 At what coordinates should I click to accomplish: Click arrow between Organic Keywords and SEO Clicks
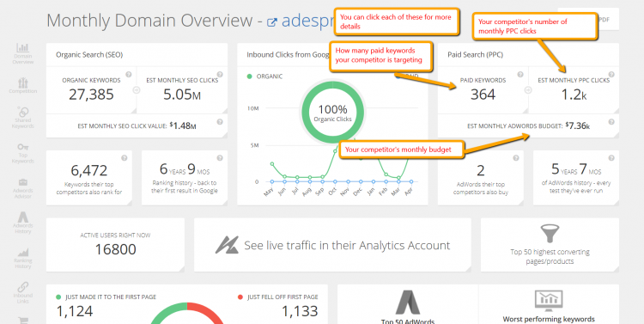click(x=137, y=90)
